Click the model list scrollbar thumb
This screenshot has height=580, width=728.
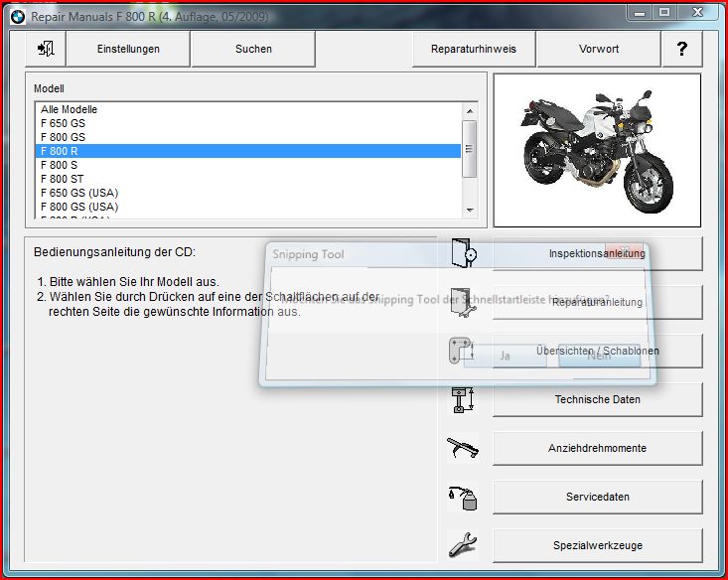point(470,149)
